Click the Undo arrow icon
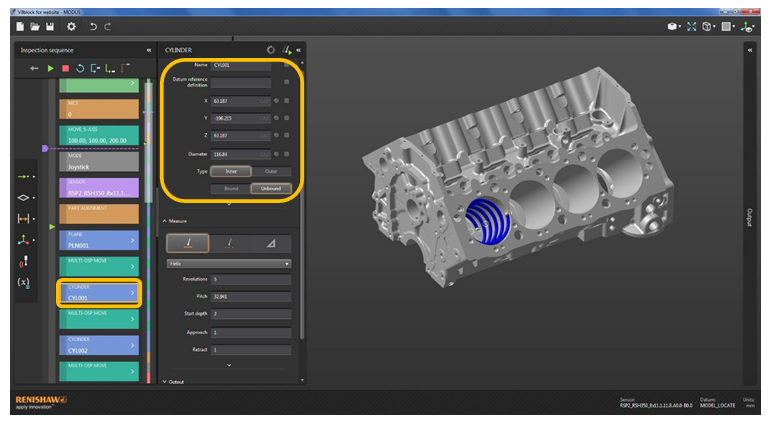 [x=93, y=26]
